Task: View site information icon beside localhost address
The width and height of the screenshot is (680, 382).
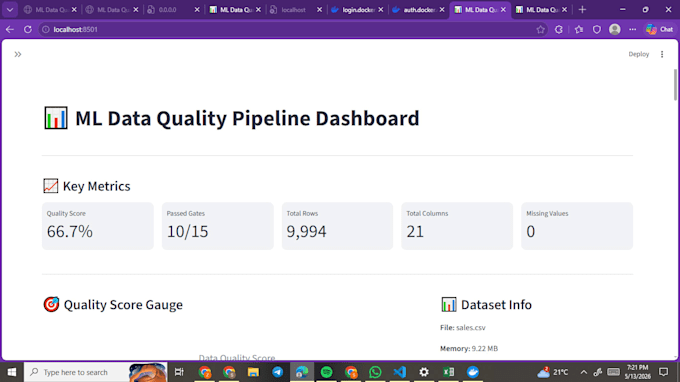Action: point(46,29)
